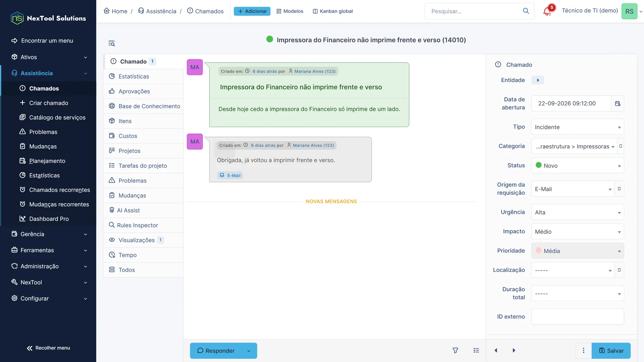Click the first MA avatar in the timeline
Screen dimensions: 644x362
point(195,67)
